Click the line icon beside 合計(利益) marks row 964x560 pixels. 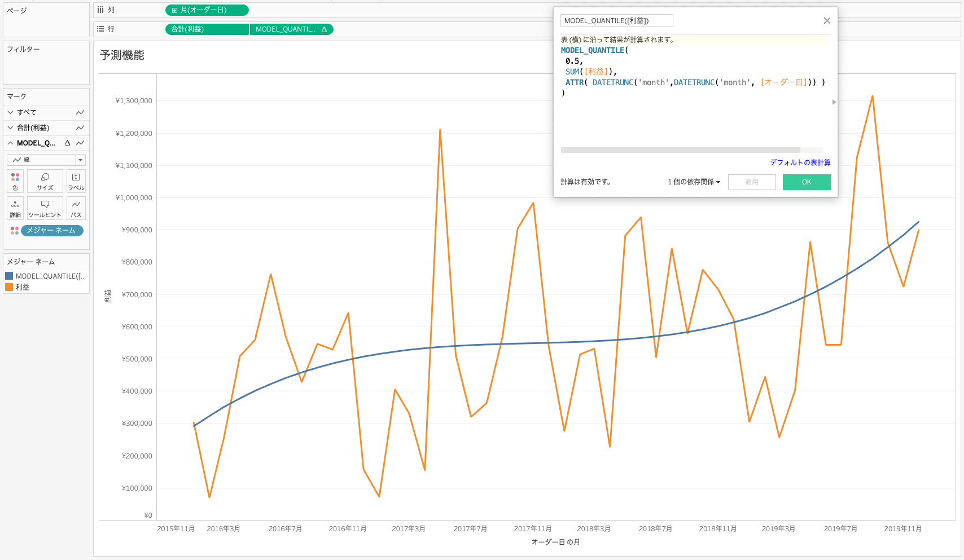pos(80,128)
